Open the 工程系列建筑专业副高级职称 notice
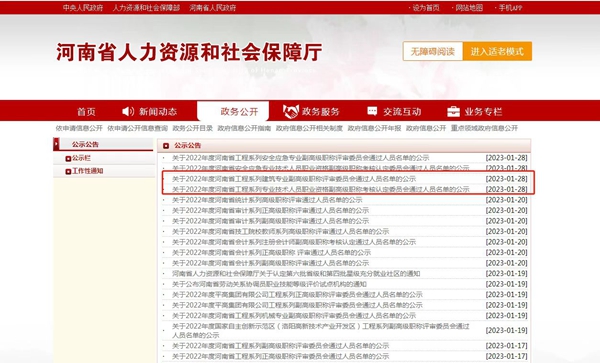This screenshot has height=363, width=600. coord(293,179)
